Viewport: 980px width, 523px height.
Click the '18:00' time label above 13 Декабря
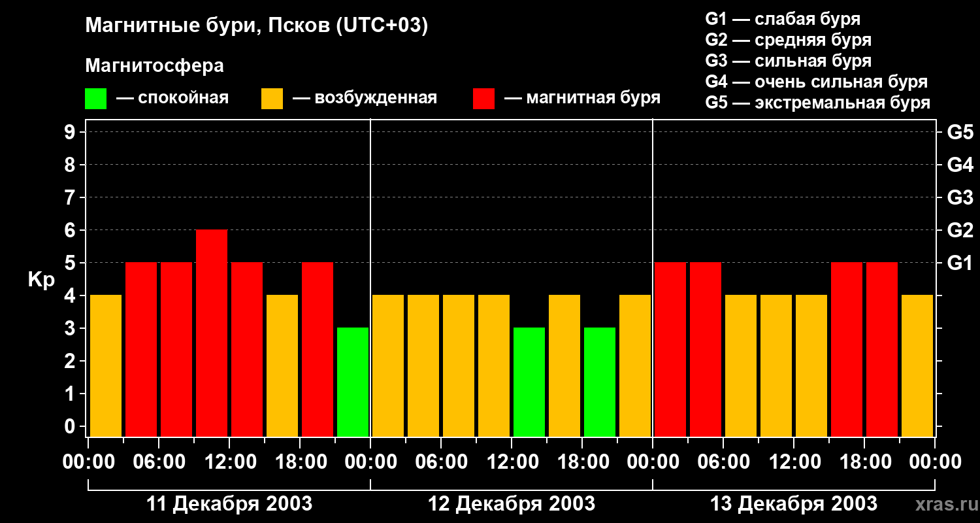tap(864, 462)
